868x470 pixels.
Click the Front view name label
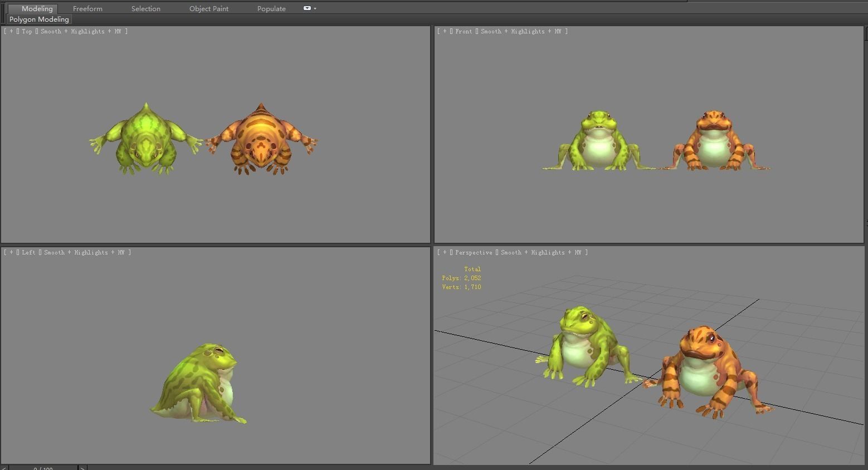pos(464,31)
